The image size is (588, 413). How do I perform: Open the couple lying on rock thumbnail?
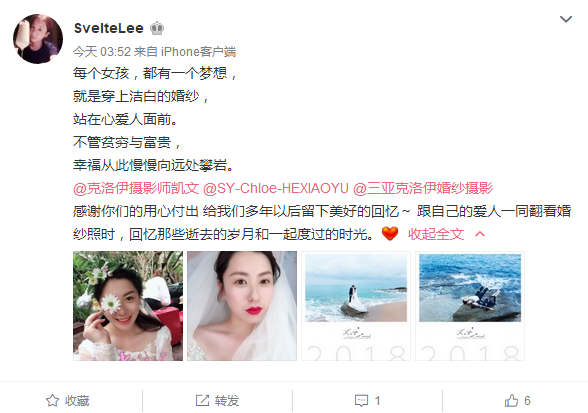(470, 306)
